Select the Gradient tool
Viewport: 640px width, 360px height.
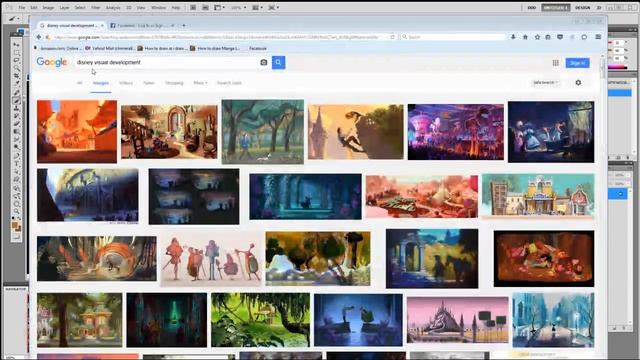pyautogui.click(x=16, y=132)
